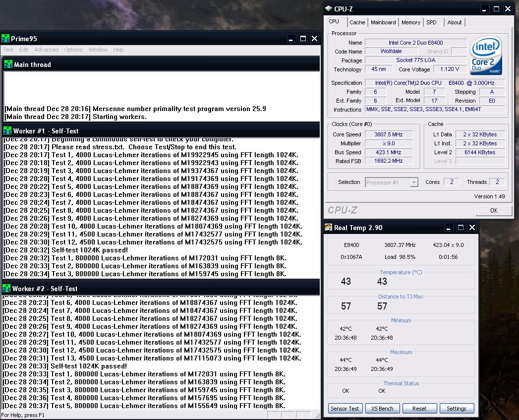Open the Advanced menu in Prime95
The width and height of the screenshot is (519, 420).
click(46, 50)
